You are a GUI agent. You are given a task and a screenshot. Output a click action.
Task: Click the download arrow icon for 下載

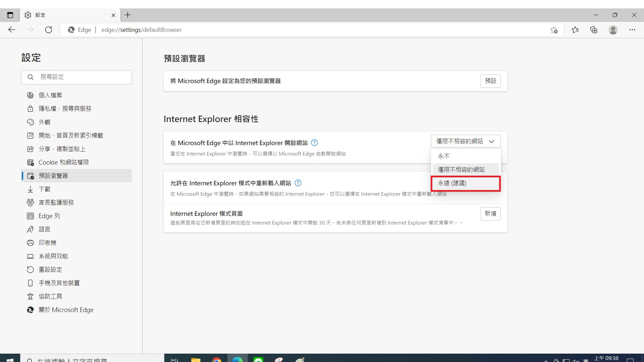tap(30, 189)
